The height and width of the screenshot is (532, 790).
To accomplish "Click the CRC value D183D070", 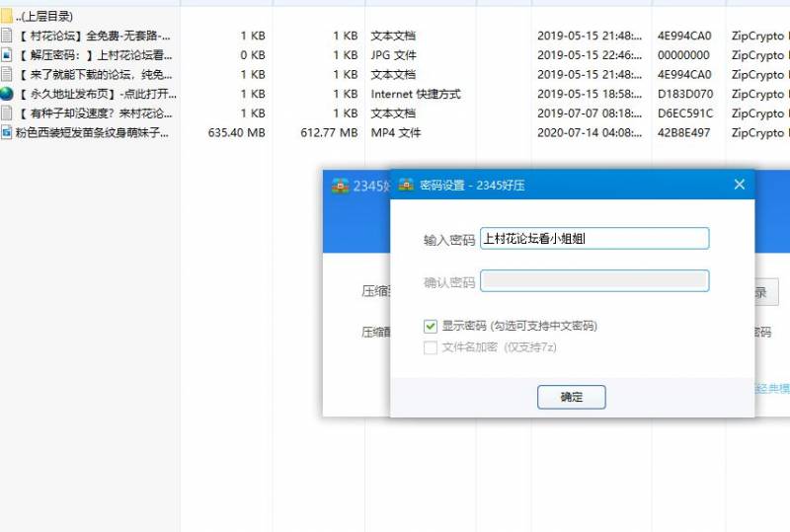I will coord(685,94).
